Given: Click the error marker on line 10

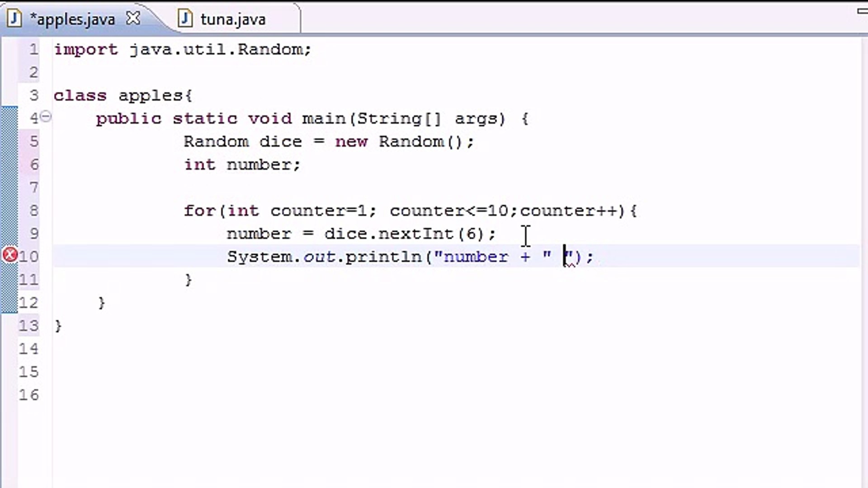Looking at the screenshot, I should [10, 255].
